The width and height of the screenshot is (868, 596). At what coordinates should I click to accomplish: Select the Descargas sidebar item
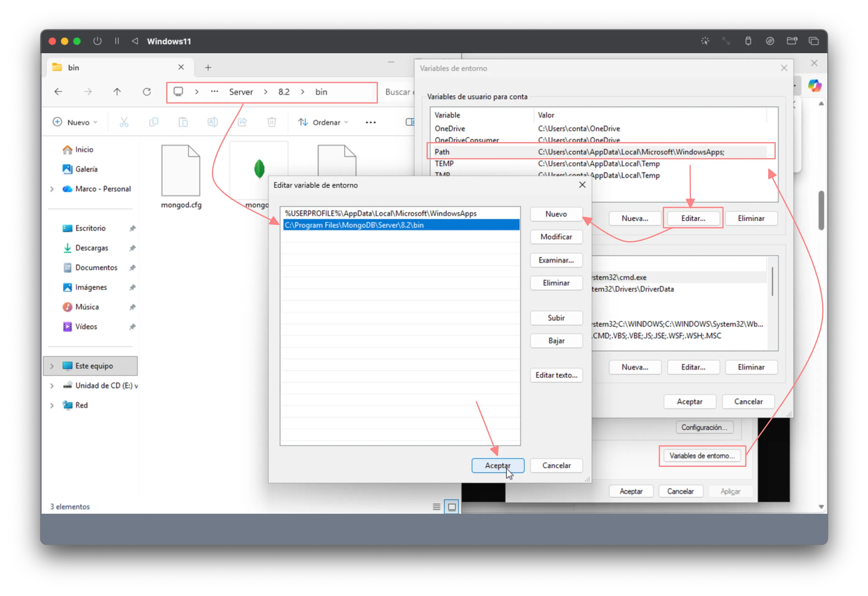92,248
